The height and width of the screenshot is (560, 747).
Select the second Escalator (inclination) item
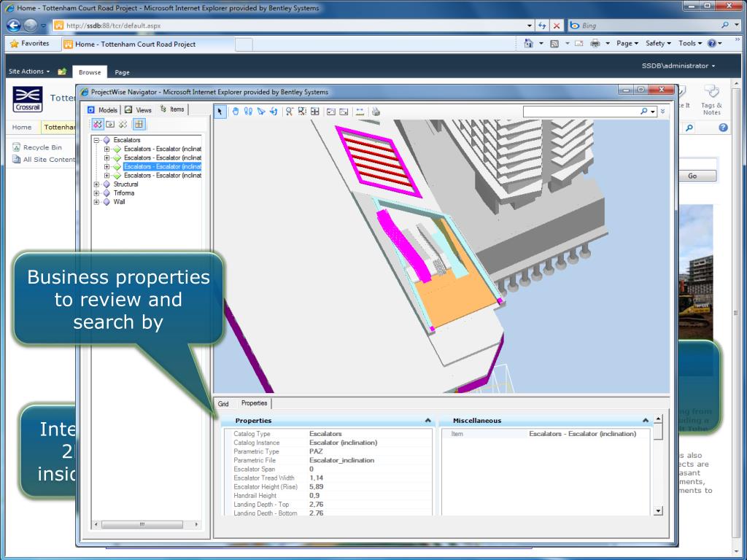[163, 157]
